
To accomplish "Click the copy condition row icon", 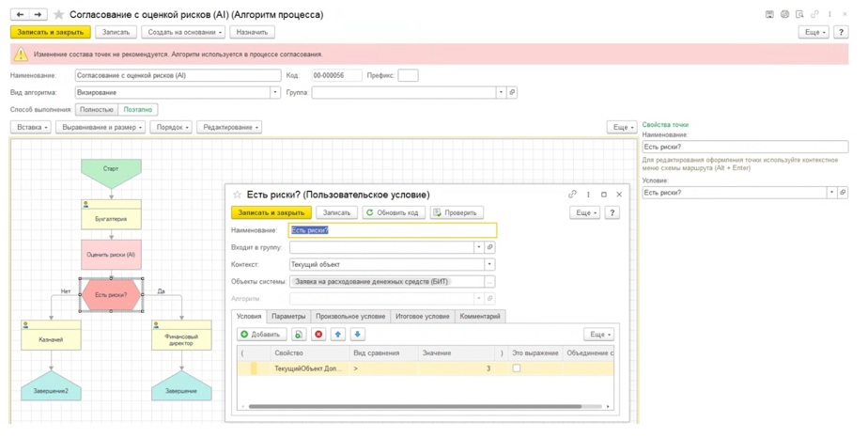I will point(298,335).
